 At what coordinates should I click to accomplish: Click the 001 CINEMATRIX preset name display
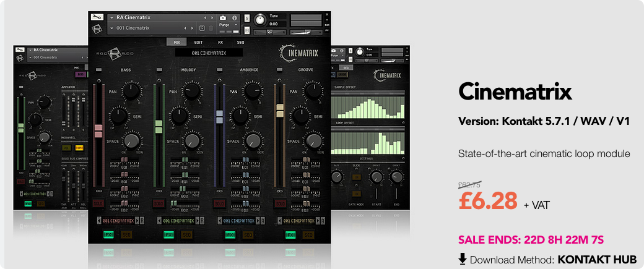pos(209,53)
